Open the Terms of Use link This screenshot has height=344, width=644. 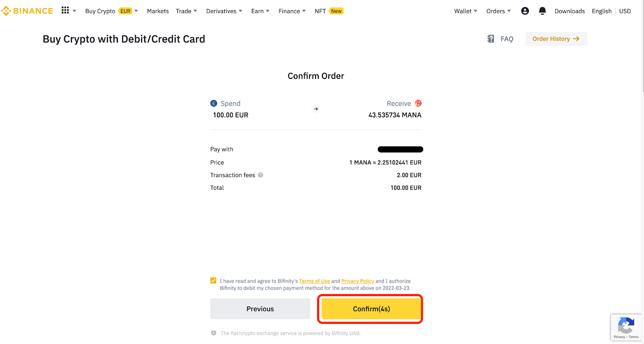click(x=314, y=281)
